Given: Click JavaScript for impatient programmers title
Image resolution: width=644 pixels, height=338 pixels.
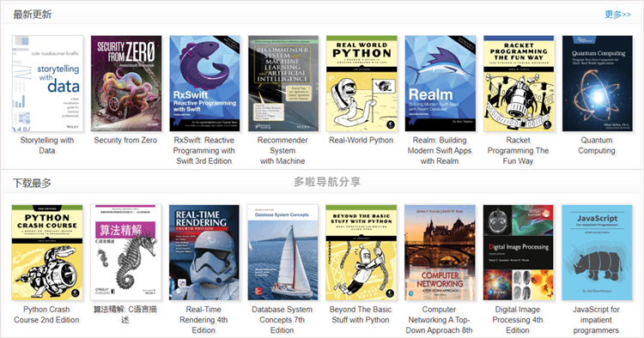Looking at the screenshot, I should click(x=596, y=320).
